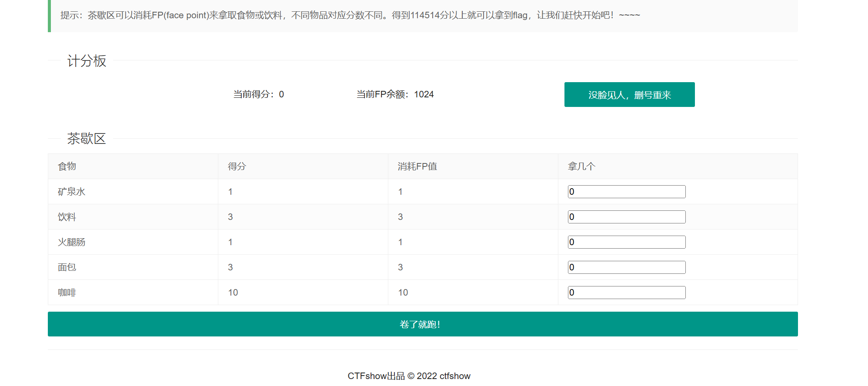Click the 食物 column header
Image resolution: width=868 pixels, height=386 pixels.
tap(67, 166)
